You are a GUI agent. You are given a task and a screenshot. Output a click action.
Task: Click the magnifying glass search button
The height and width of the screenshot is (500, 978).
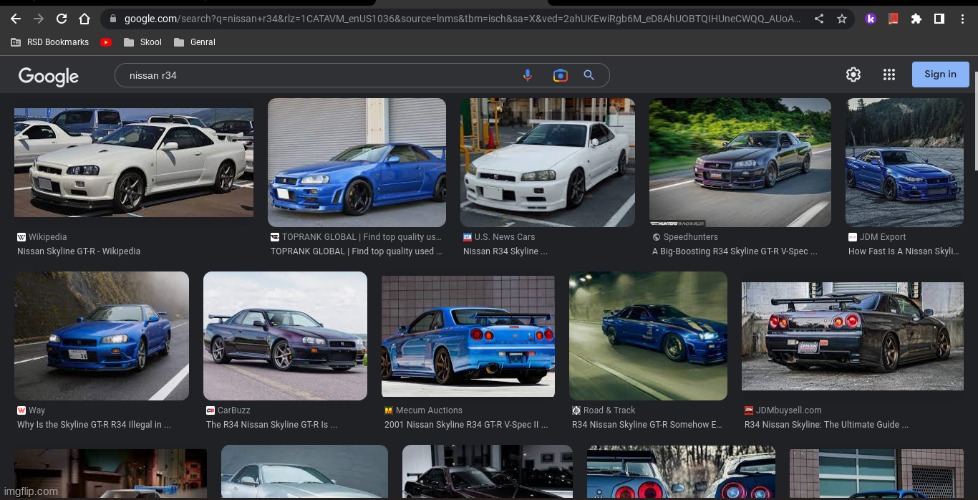pos(589,75)
